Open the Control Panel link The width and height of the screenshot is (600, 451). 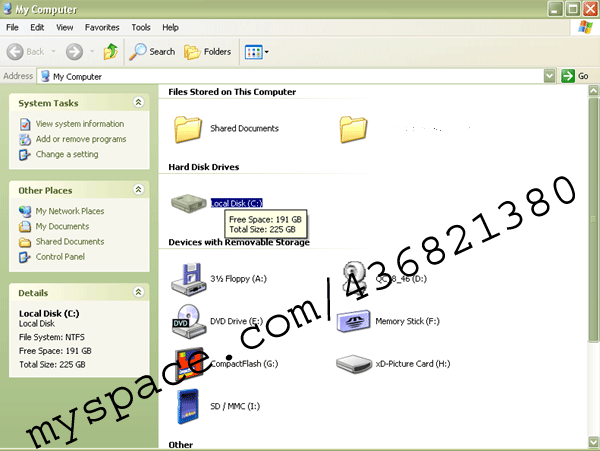point(60,257)
